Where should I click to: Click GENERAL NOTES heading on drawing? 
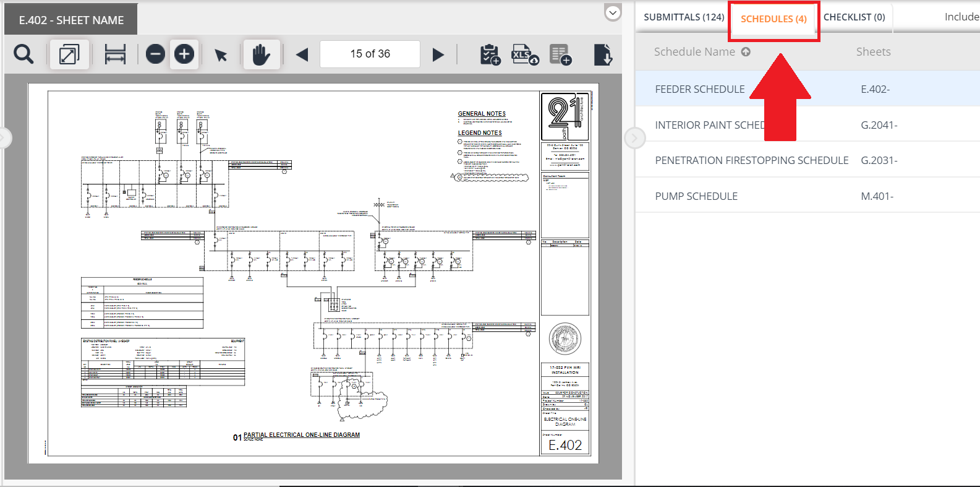[x=482, y=114]
